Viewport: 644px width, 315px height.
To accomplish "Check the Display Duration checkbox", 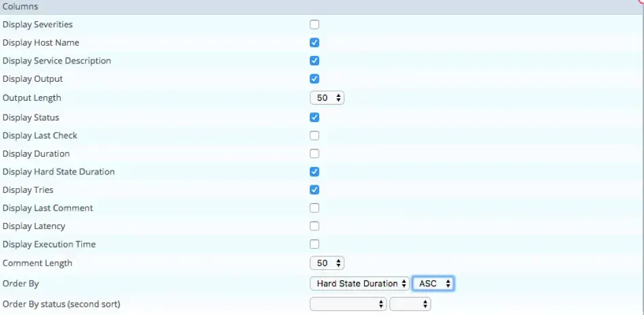I will [314, 153].
